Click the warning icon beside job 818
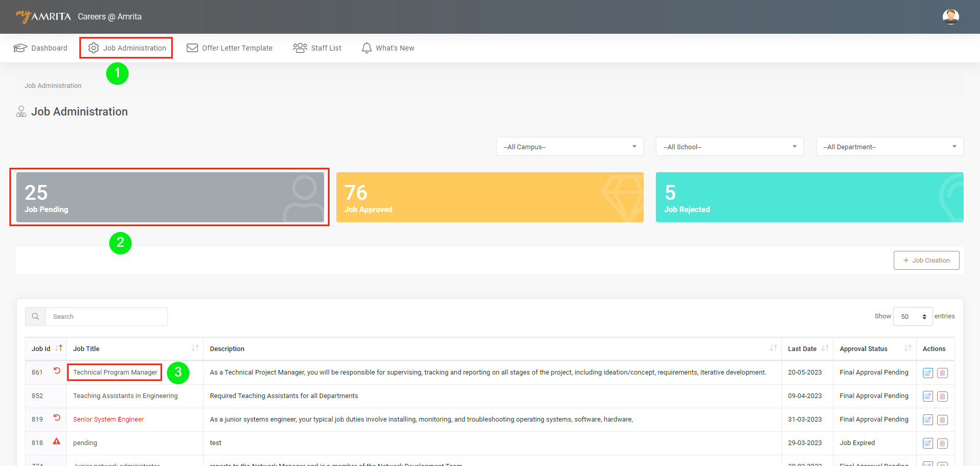 57,441
